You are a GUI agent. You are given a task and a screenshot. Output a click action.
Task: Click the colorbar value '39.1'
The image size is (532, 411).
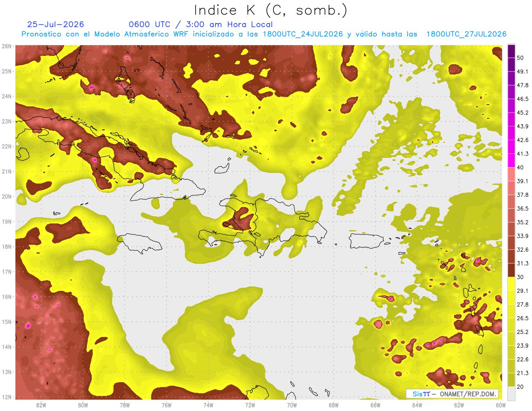pyautogui.click(x=522, y=181)
